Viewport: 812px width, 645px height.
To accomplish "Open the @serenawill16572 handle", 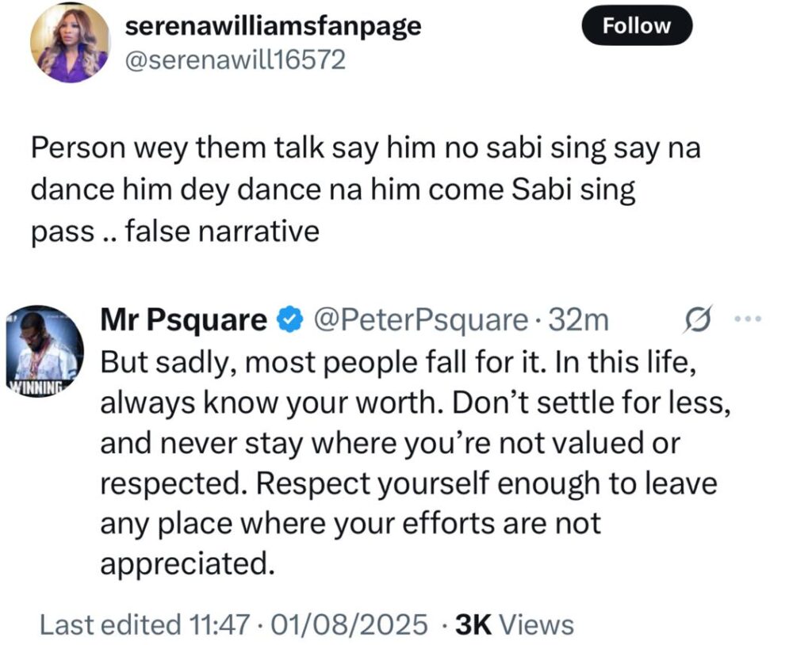I will 236,59.
